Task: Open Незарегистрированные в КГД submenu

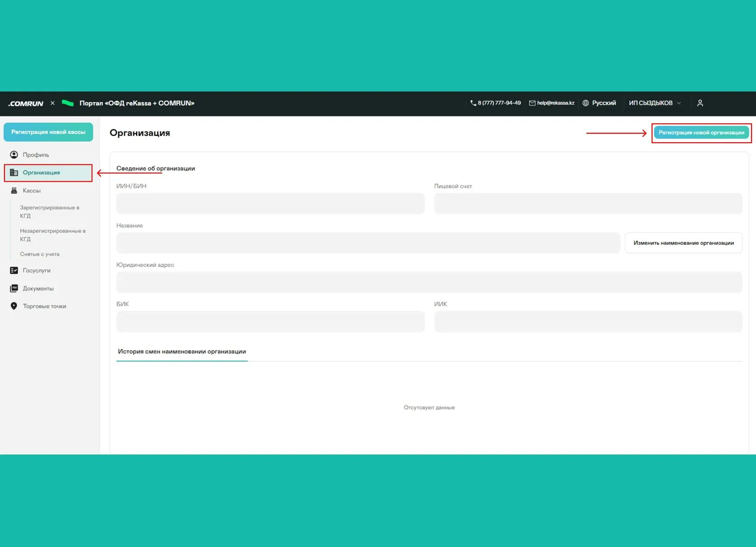Action: (x=53, y=235)
